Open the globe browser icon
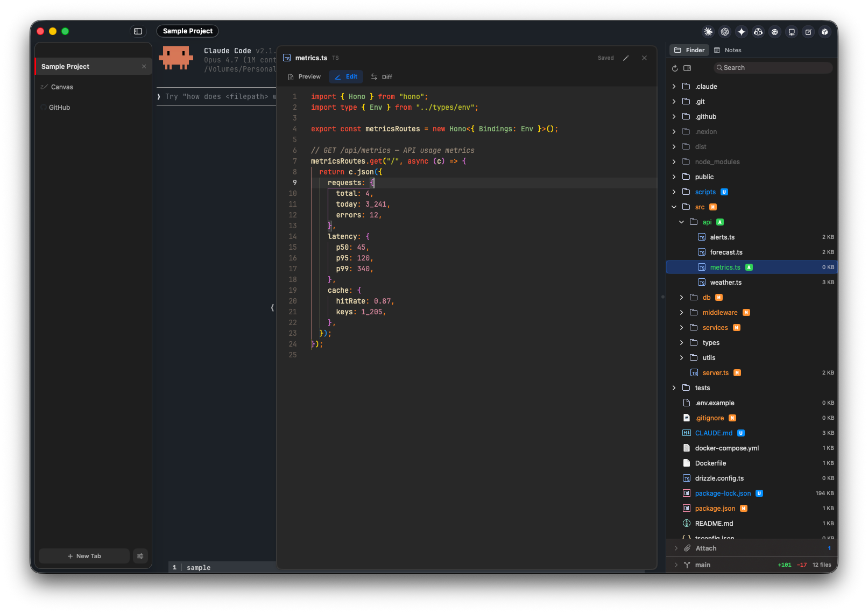 775,32
